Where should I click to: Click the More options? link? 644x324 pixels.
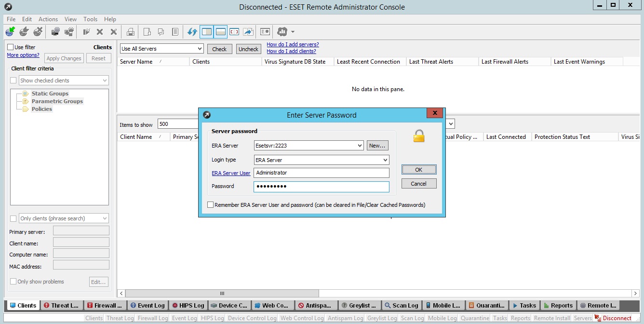click(x=23, y=55)
